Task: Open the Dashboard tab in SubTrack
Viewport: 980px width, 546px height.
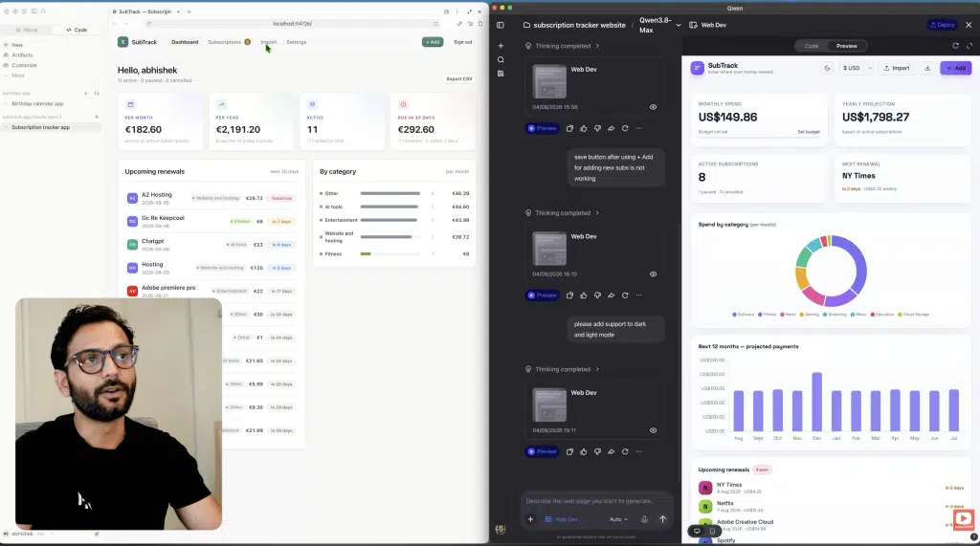Action: [x=185, y=42]
